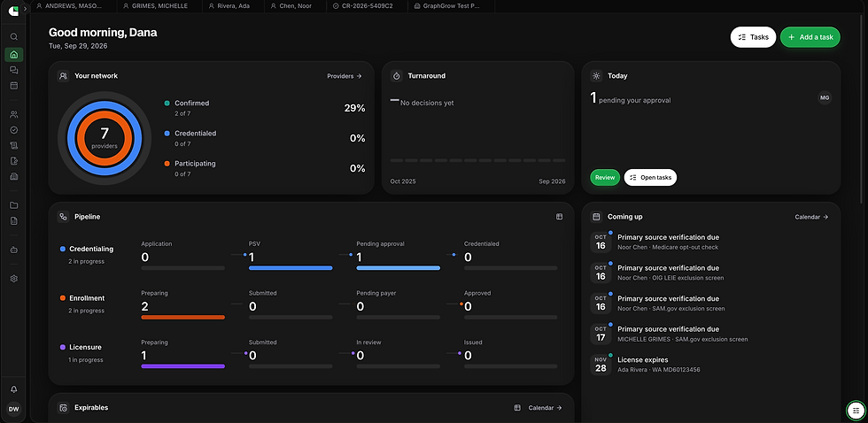
Task: Select the home icon in sidebar
Action: 14,54
